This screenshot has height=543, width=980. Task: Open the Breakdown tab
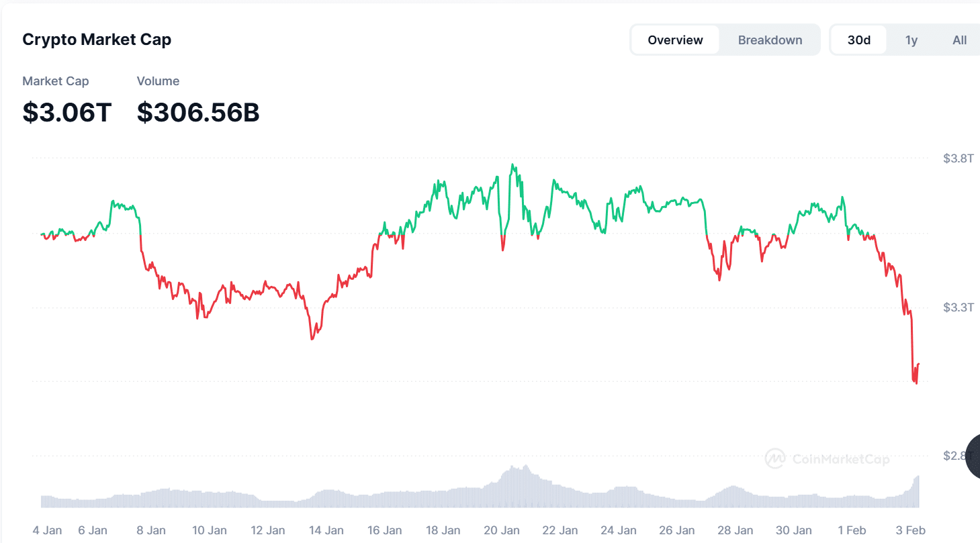(770, 40)
